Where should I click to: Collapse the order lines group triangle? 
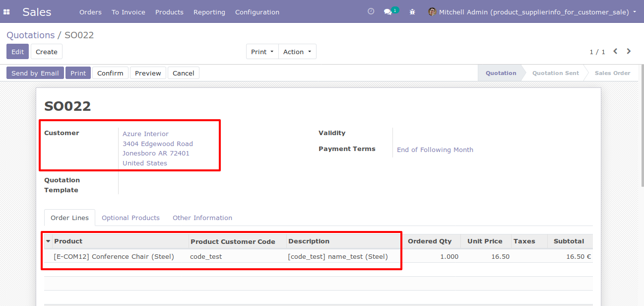[48, 241]
